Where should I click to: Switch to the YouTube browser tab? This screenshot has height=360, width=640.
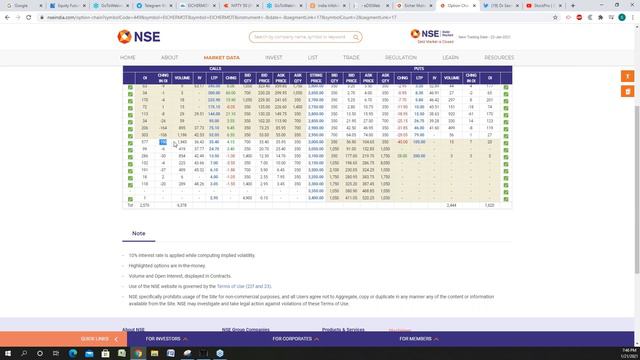point(544,6)
